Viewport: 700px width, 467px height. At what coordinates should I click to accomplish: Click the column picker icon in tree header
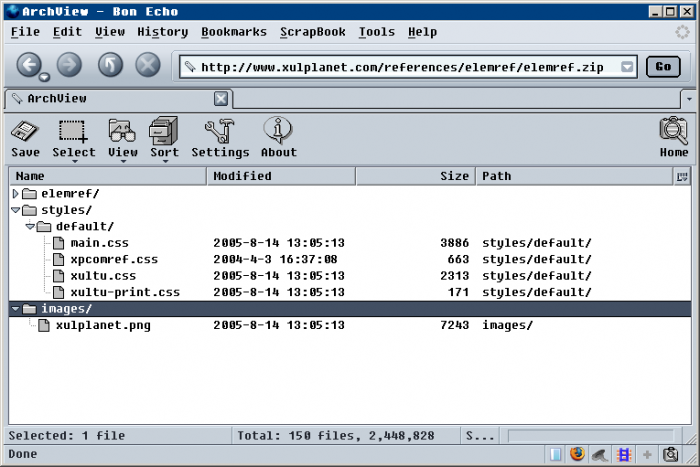click(682, 176)
